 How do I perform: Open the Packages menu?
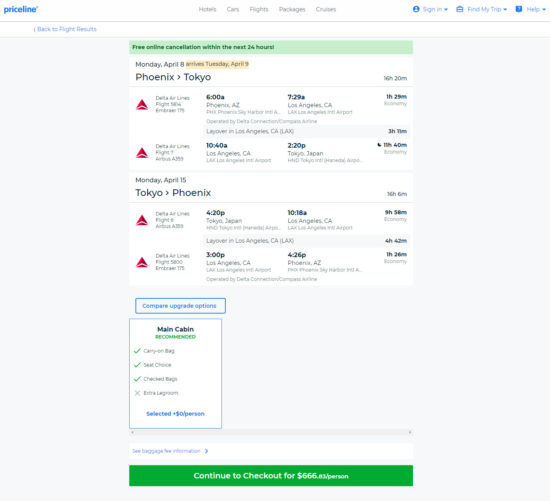292,9
